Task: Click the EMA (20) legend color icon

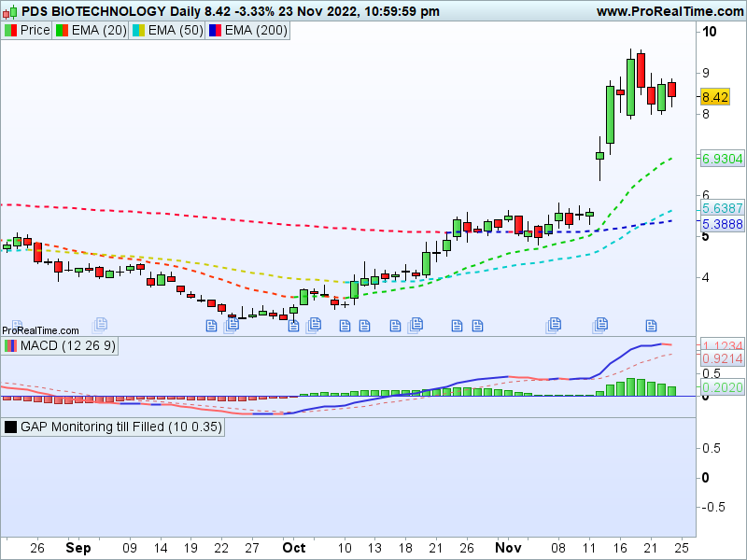Action: point(62,31)
